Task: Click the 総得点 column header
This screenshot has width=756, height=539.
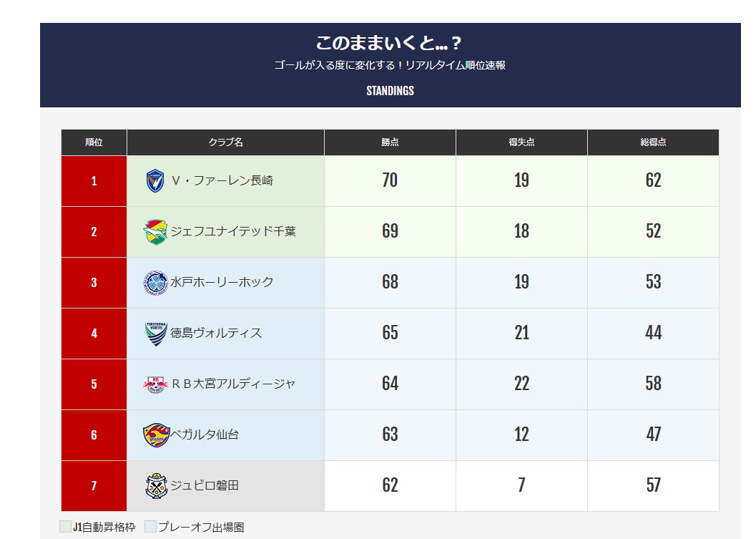Action: (x=653, y=142)
